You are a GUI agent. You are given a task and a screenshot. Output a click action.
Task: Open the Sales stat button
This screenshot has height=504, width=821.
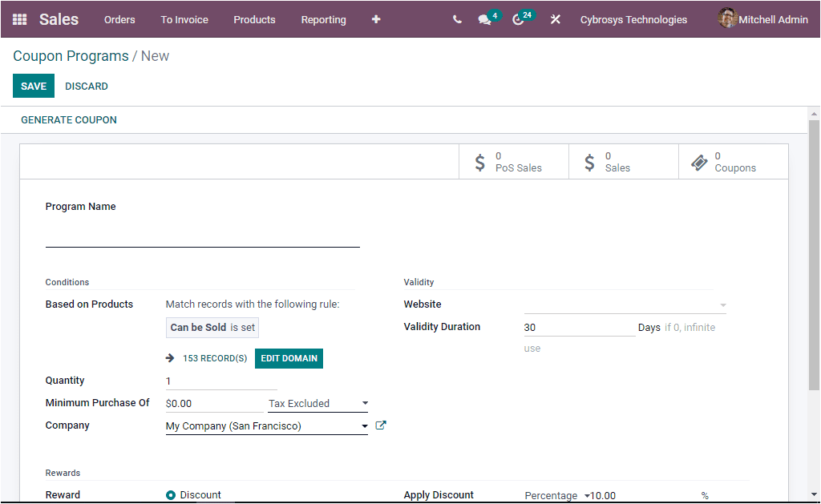coord(623,161)
